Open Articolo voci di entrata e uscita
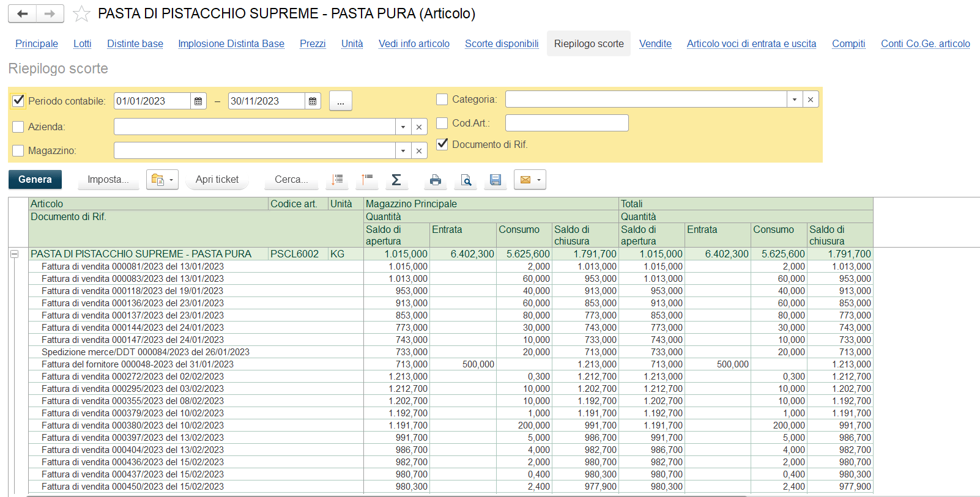 [751, 44]
